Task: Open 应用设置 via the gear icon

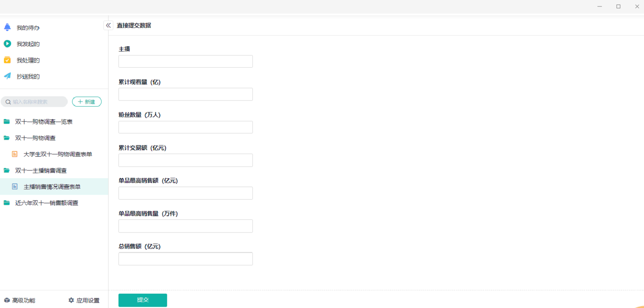Action: pos(71,300)
